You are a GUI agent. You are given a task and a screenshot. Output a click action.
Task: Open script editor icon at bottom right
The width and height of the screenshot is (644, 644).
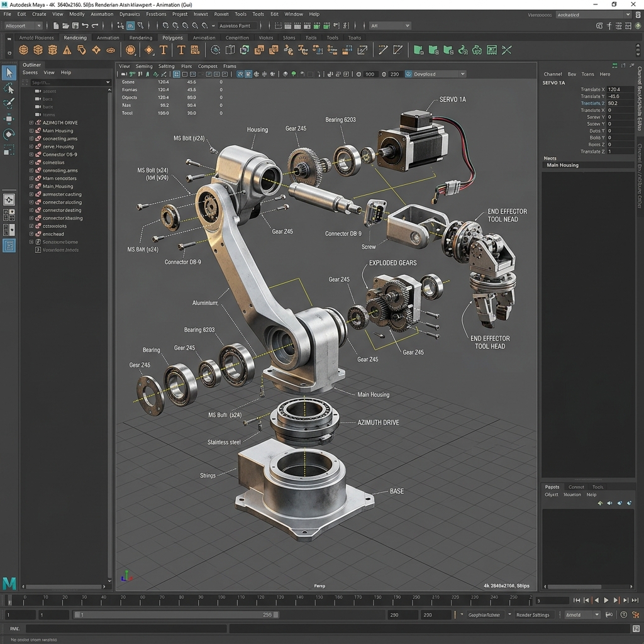click(x=636, y=628)
